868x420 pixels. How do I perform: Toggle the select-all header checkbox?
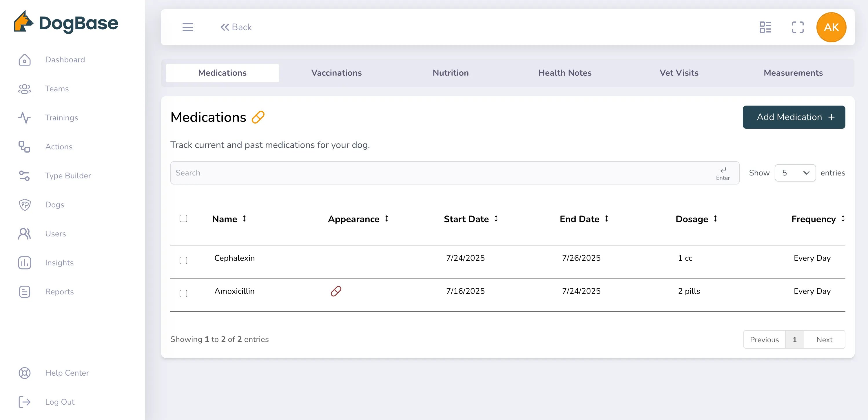pyautogui.click(x=183, y=219)
